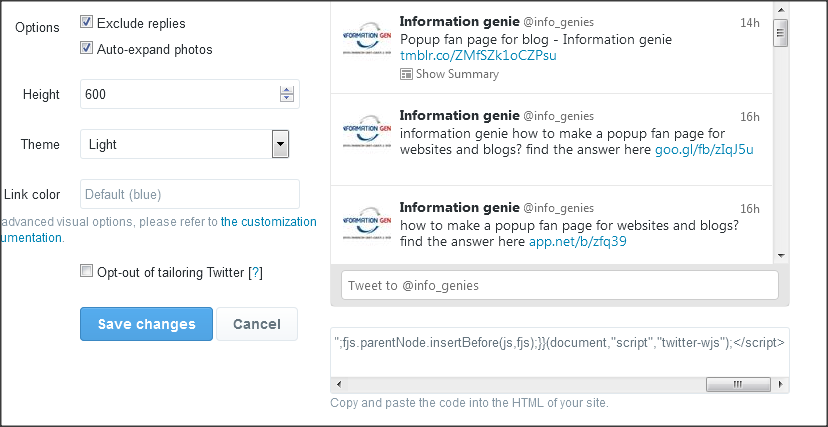Click the Cancel button
The image size is (828, 427).
tap(257, 324)
